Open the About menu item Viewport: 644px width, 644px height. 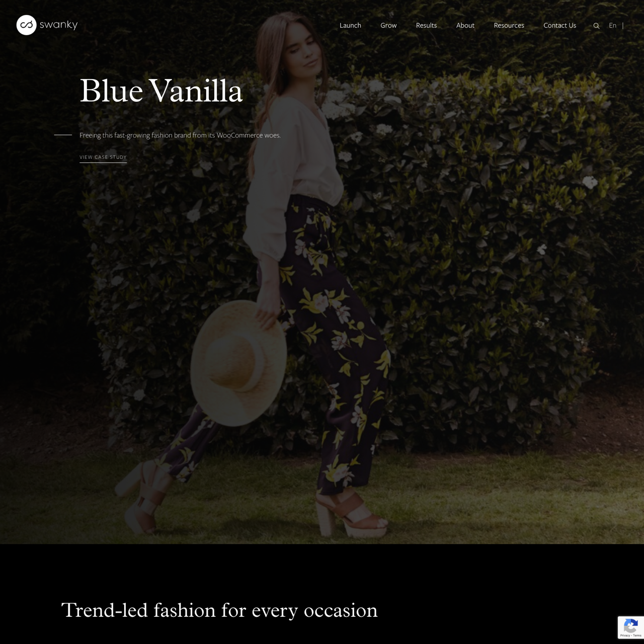click(x=465, y=25)
